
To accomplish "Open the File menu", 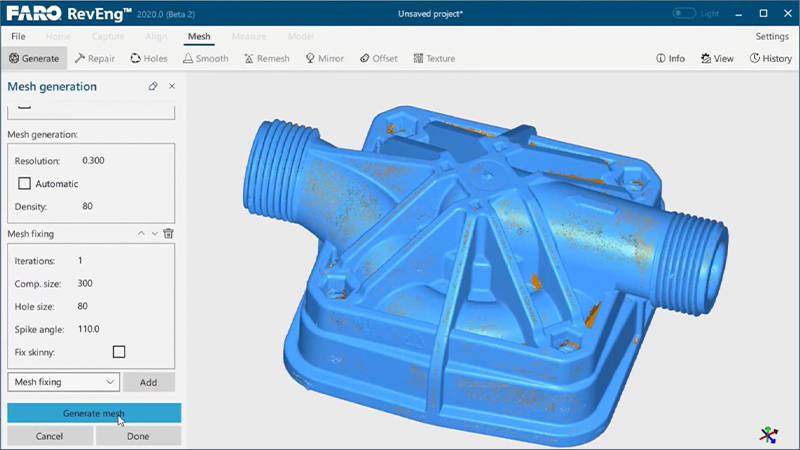I will tap(18, 36).
